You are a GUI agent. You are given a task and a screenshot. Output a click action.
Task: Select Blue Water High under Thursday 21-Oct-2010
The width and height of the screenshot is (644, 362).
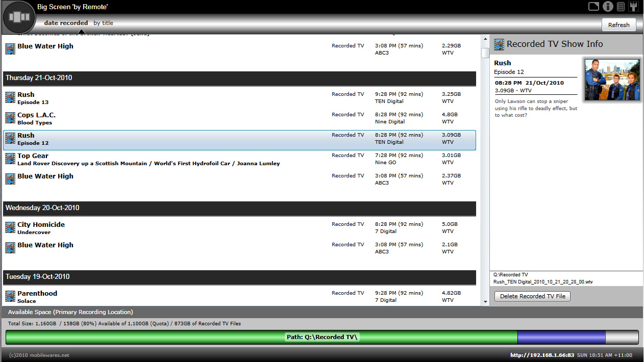(x=45, y=176)
